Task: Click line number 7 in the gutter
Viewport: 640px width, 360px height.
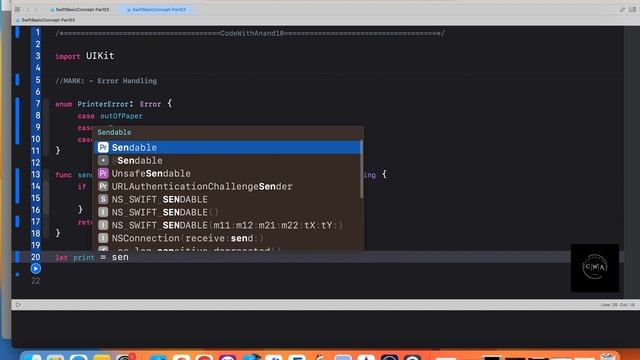Action: click(x=38, y=104)
